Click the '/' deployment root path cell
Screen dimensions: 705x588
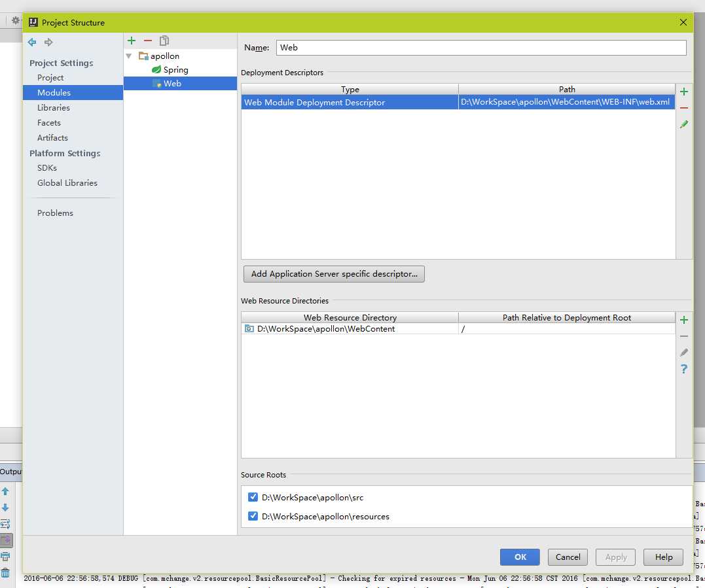pyautogui.click(x=566, y=329)
